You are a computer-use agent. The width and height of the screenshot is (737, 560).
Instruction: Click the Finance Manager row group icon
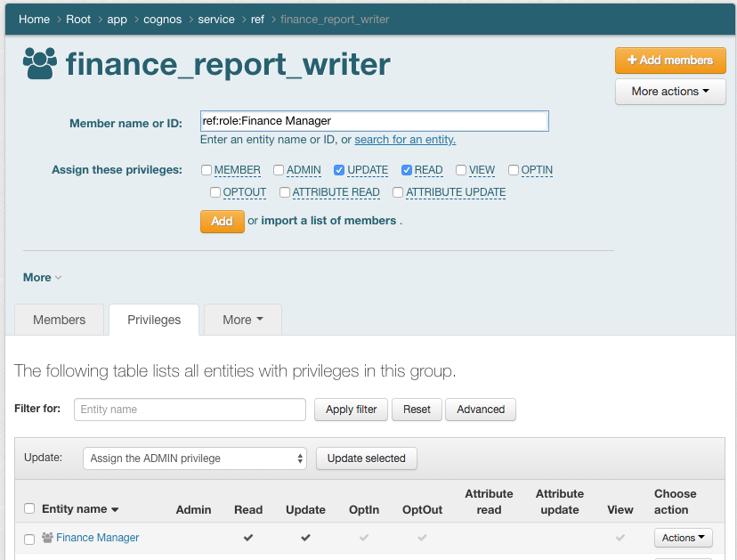(48, 538)
